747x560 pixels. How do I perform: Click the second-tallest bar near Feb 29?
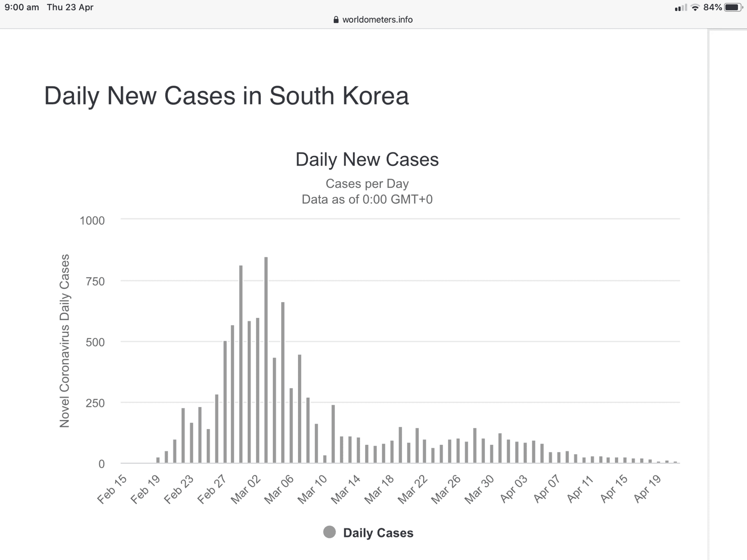[241, 364]
